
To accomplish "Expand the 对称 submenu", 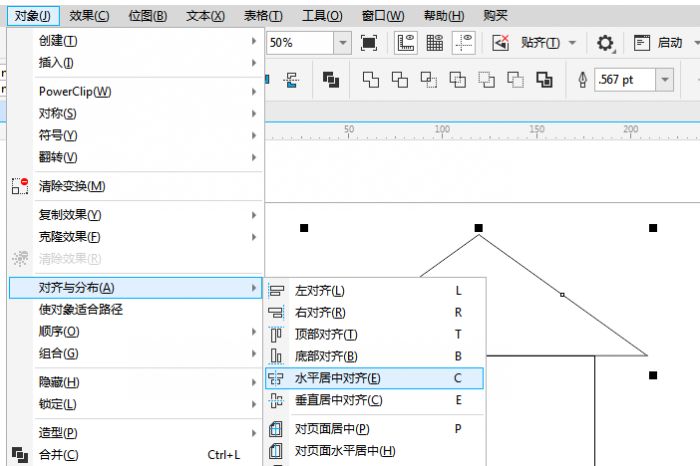I will [x=254, y=113].
